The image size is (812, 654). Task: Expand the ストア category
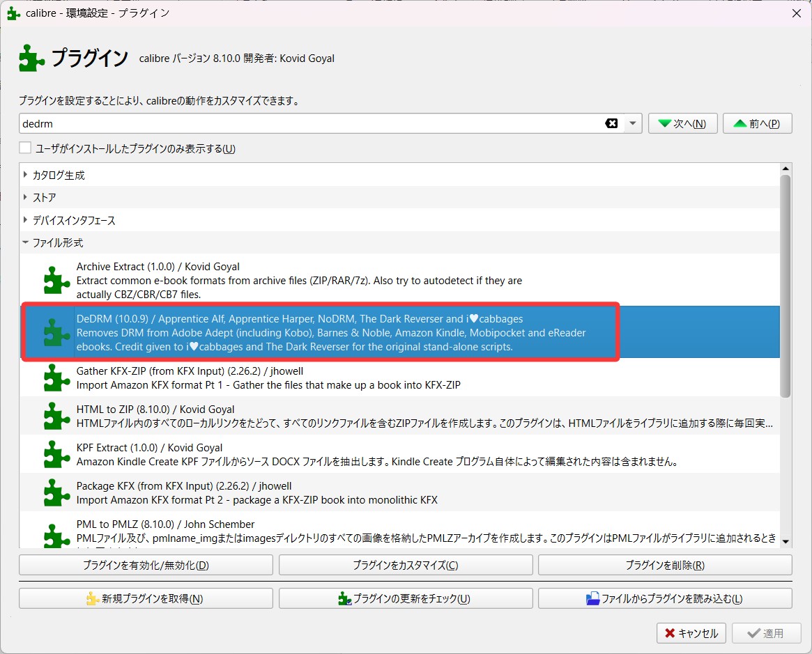26,198
